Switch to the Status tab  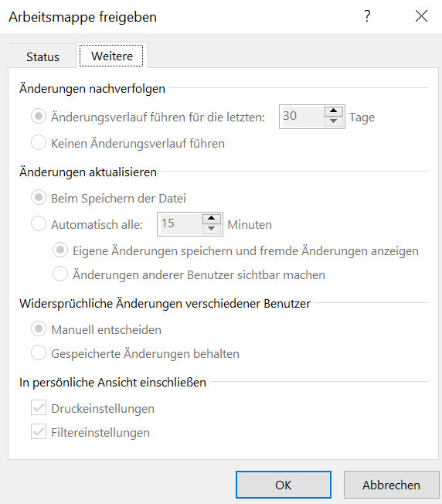click(42, 57)
